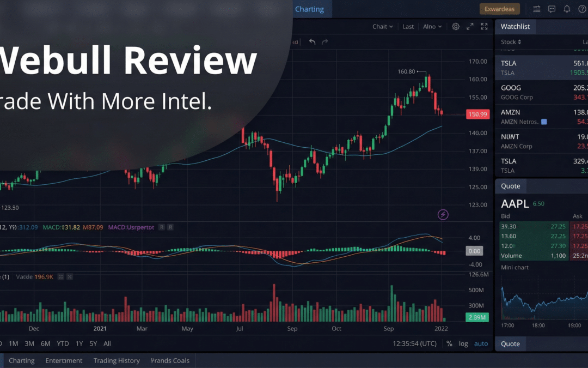Click the purple lightning bolt icon
This screenshot has height=368, width=588.
(x=443, y=215)
